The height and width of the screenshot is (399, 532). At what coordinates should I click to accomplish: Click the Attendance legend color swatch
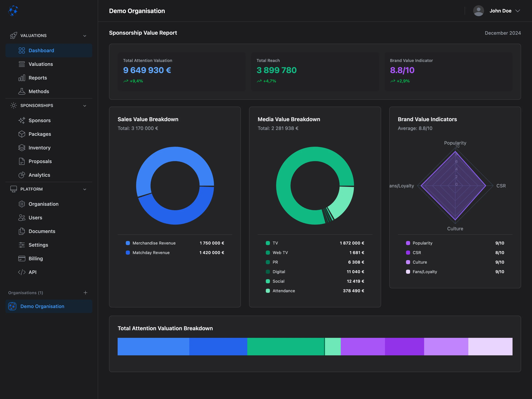click(x=268, y=291)
